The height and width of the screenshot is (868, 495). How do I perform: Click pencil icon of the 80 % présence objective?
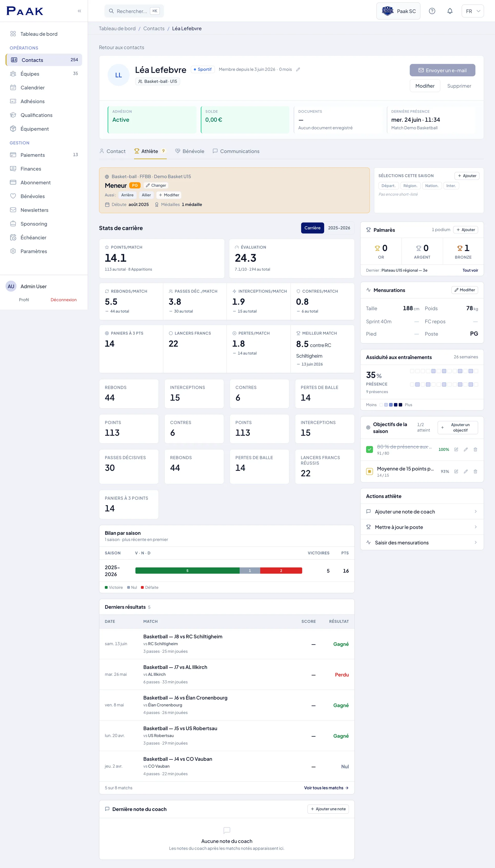tap(466, 449)
